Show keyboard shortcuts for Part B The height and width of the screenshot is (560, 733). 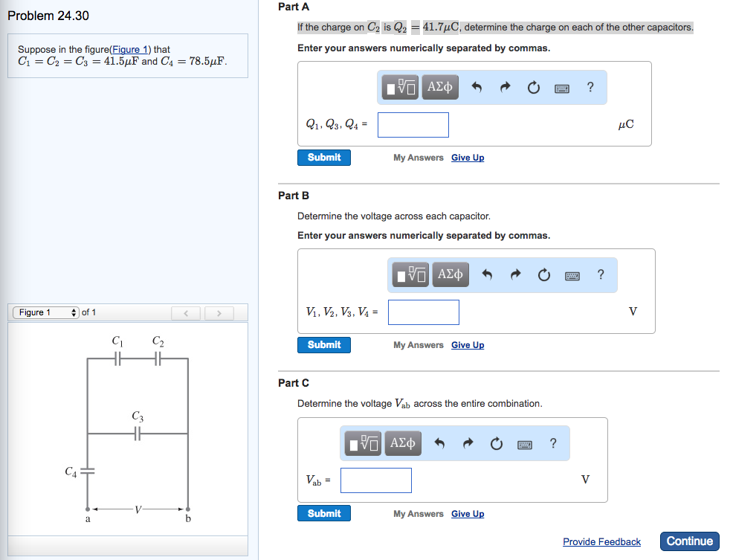point(572,276)
